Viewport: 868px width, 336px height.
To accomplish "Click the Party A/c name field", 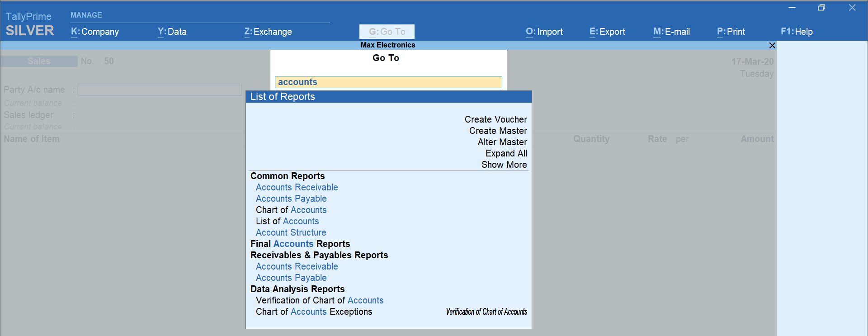I will click(x=160, y=90).
